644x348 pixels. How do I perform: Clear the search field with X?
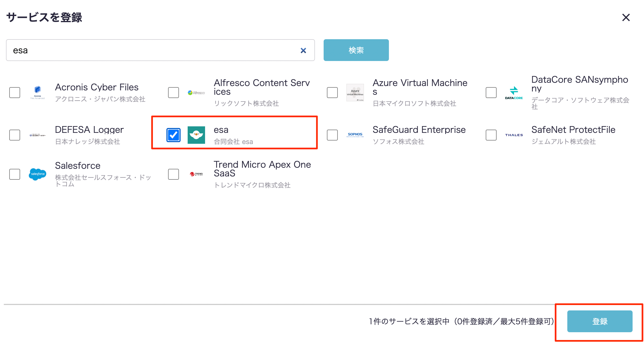tap(303, 50)
